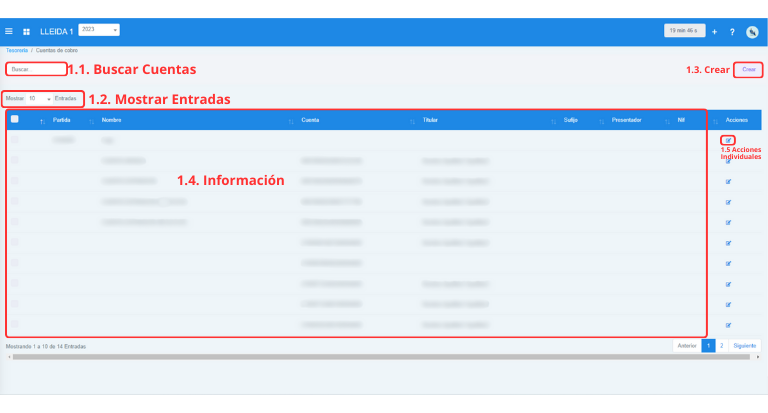
Task: Click the horizontal scrollbar's right arrow
Action: (x=758, y=357)
